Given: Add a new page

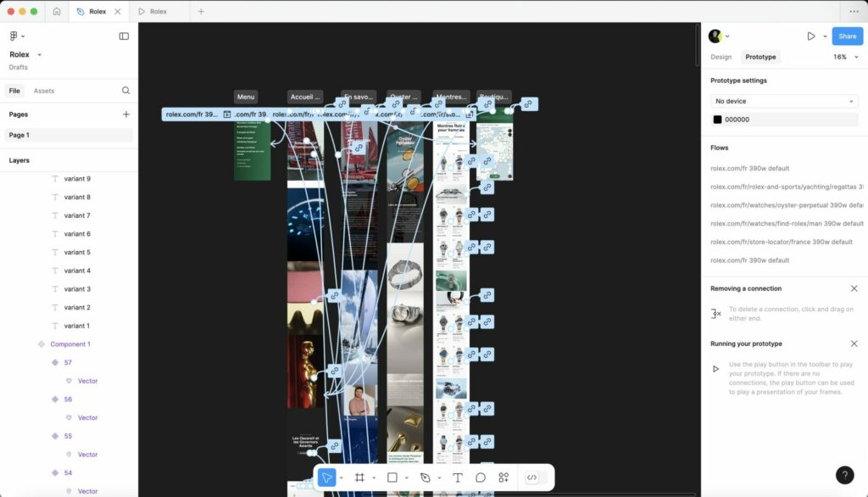Looking at the screenshot, I should (x=126, y=114).
